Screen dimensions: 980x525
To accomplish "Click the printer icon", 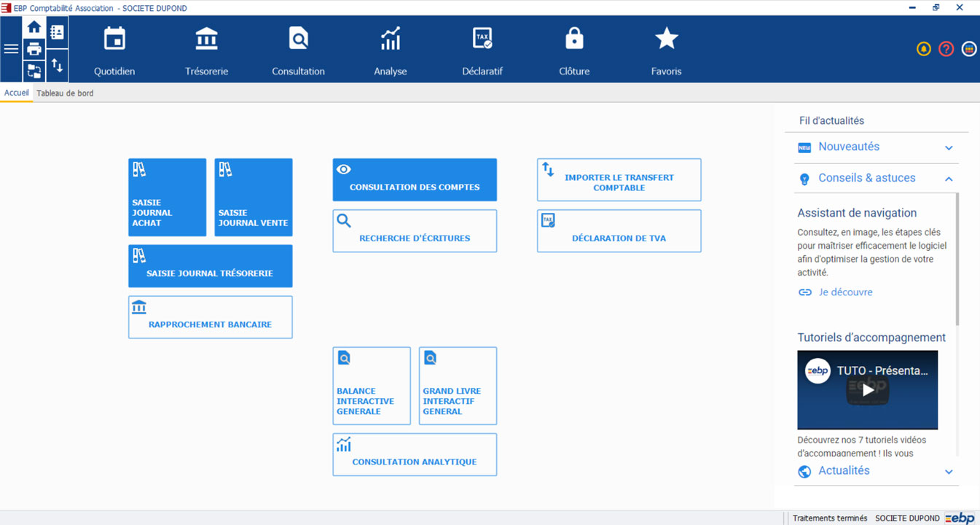I will tap(34, 49).
